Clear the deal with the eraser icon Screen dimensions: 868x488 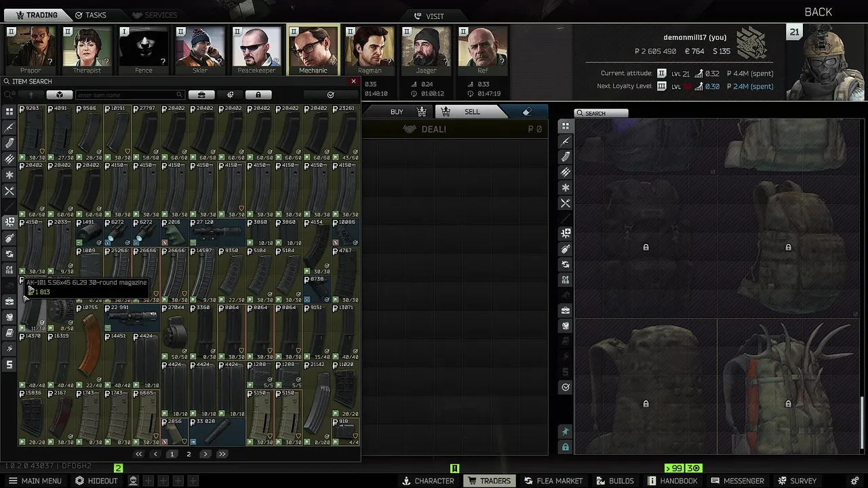tap(527, 112)
